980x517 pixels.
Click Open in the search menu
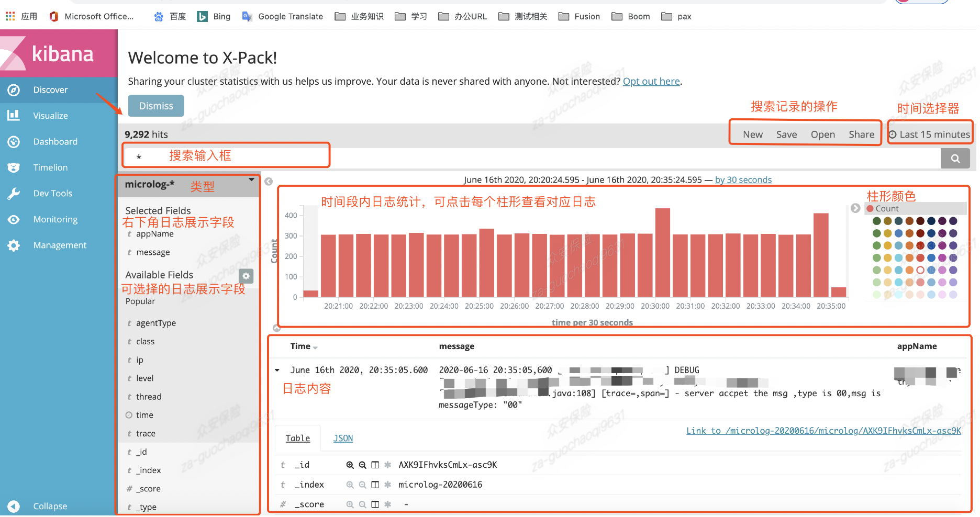[x=822, y=134]
